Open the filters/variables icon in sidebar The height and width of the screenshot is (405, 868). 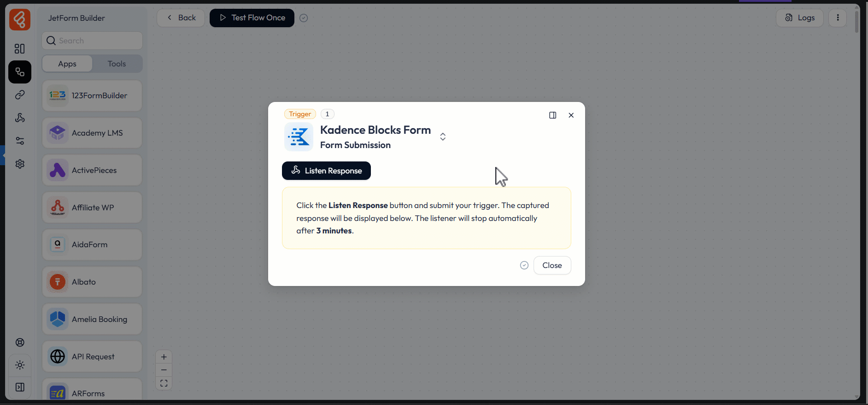[20, 141]
